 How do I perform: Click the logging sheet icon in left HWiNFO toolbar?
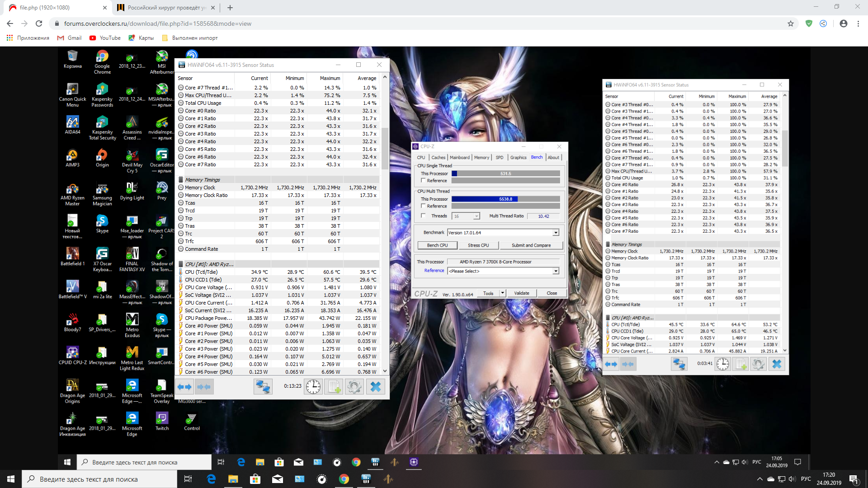coord(334,387)
